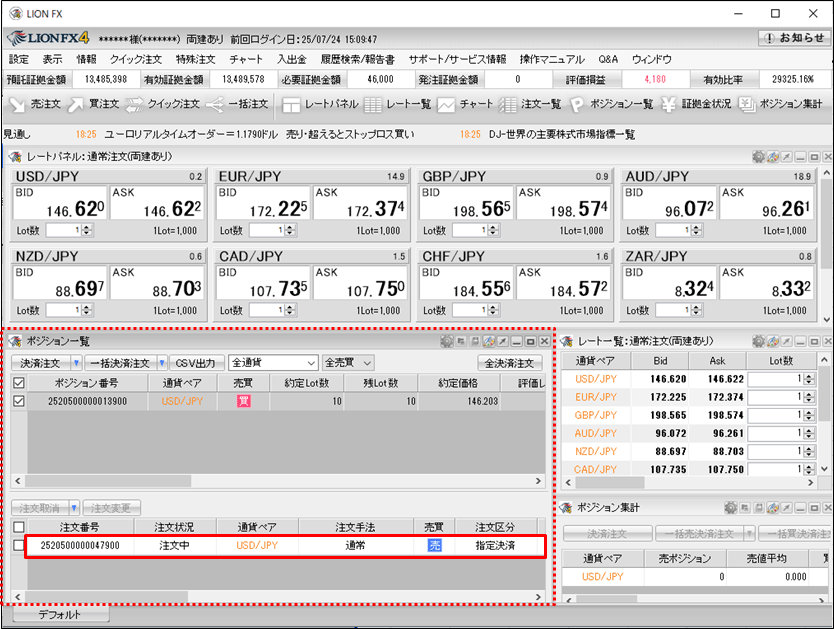Open the 入出金 menu
This screenshot has height=629, width=834.
[291, 60]
